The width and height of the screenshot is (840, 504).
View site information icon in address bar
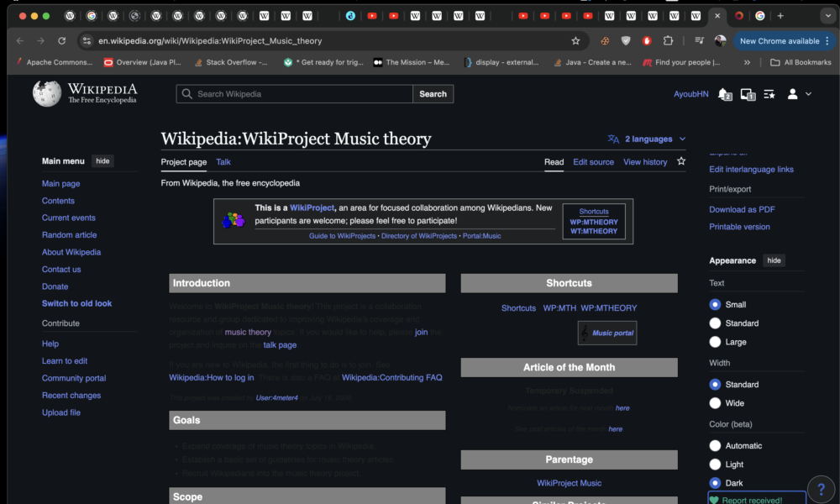(87, 40)
